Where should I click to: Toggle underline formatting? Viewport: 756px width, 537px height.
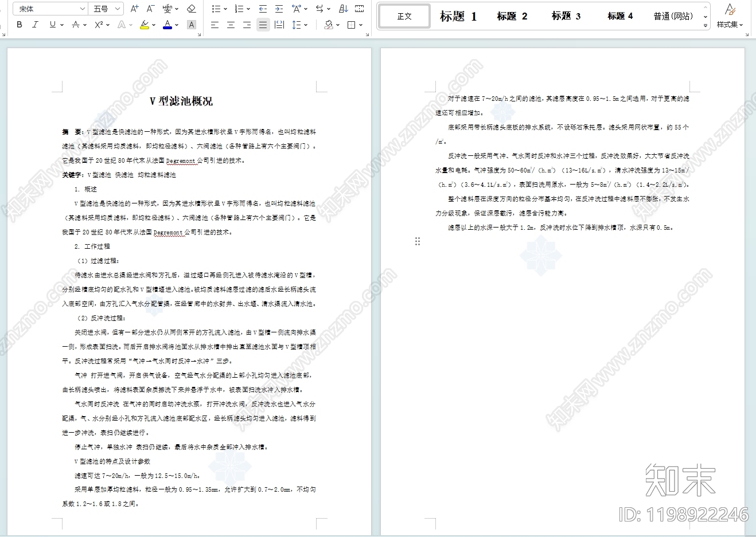tap(53, 25)
